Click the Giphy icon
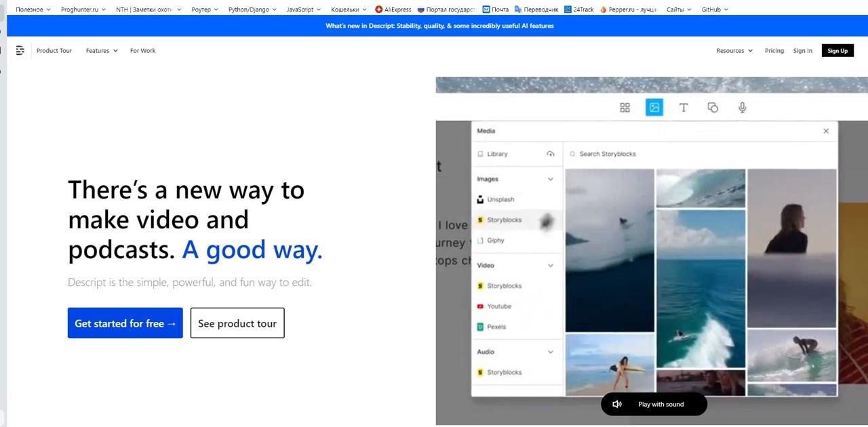This screenshot has width=868, height=427. 481,241
